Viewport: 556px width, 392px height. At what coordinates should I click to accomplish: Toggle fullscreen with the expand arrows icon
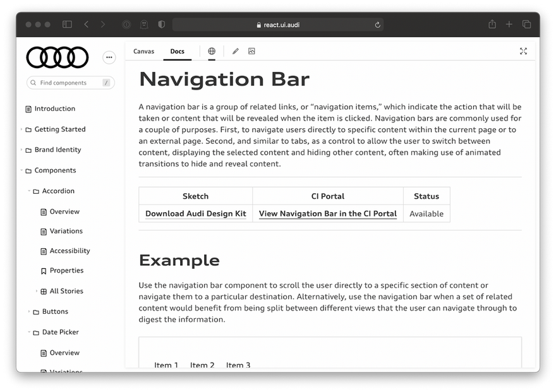(523, 51)
